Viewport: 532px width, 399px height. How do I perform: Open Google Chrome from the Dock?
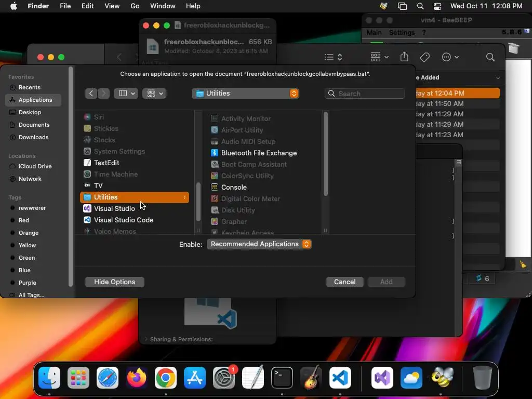coord(166,378)
